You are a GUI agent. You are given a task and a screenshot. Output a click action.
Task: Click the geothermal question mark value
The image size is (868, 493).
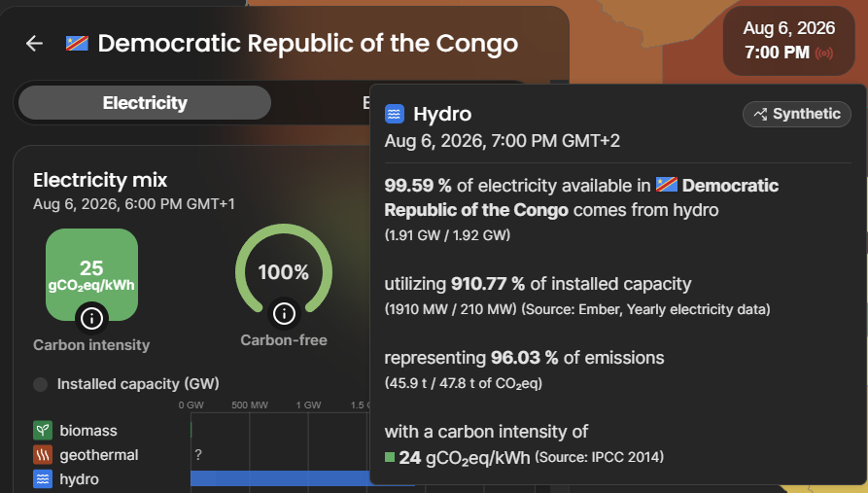click(198, 455)
